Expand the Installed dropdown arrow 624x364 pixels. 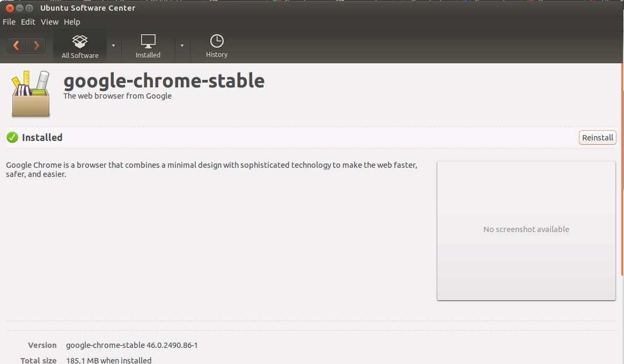[182, 46]
